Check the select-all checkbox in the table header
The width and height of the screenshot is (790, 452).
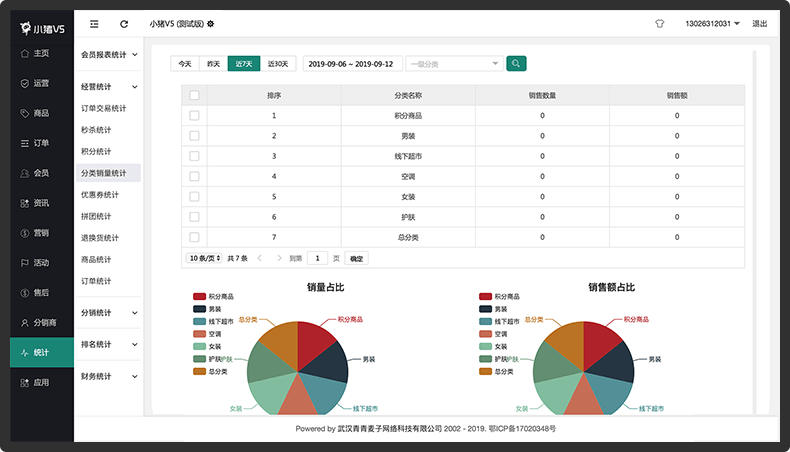pos(194,95)
